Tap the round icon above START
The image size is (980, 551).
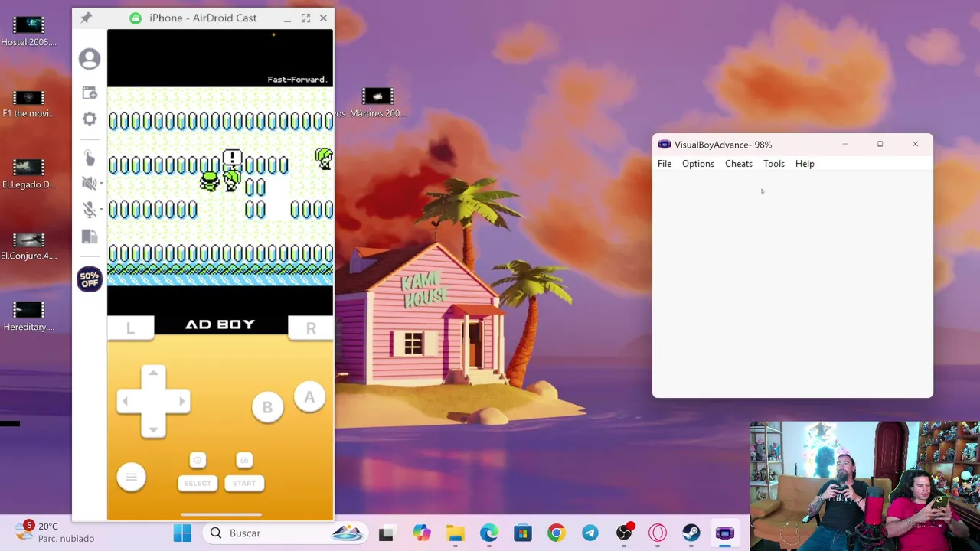click(244, 460)
